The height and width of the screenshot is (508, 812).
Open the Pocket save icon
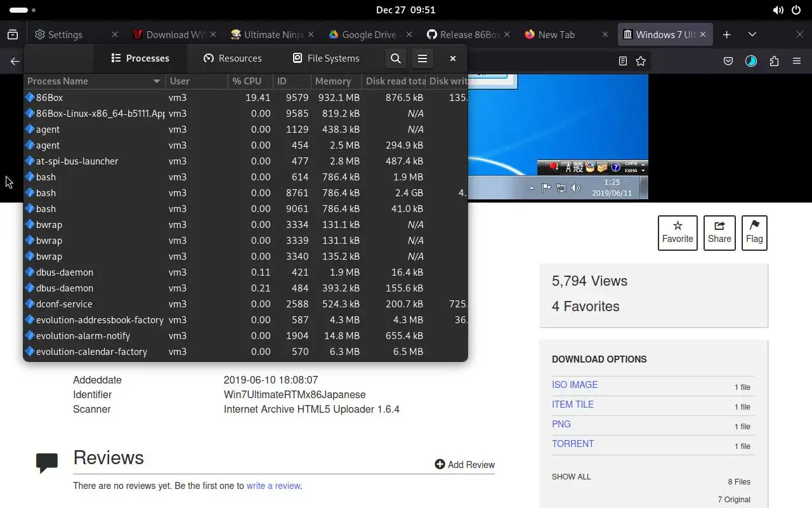(728, 62)
